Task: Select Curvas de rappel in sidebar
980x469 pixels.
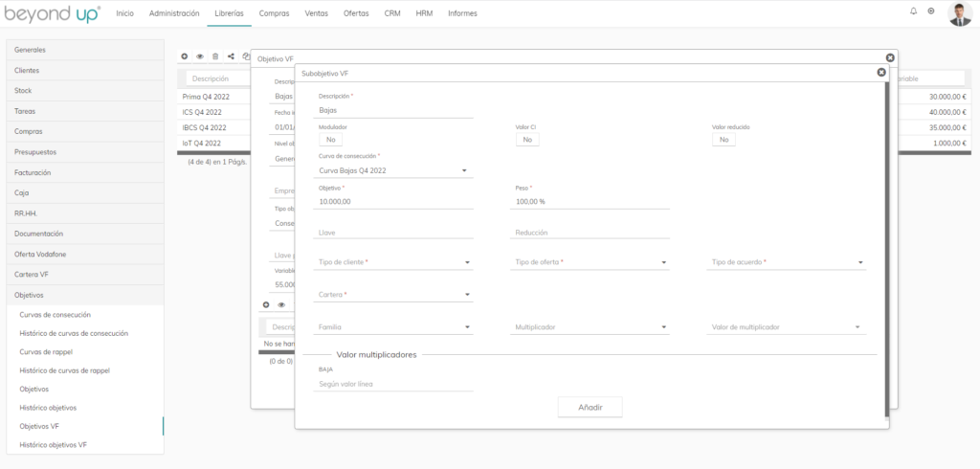Action: click(48, 351)
